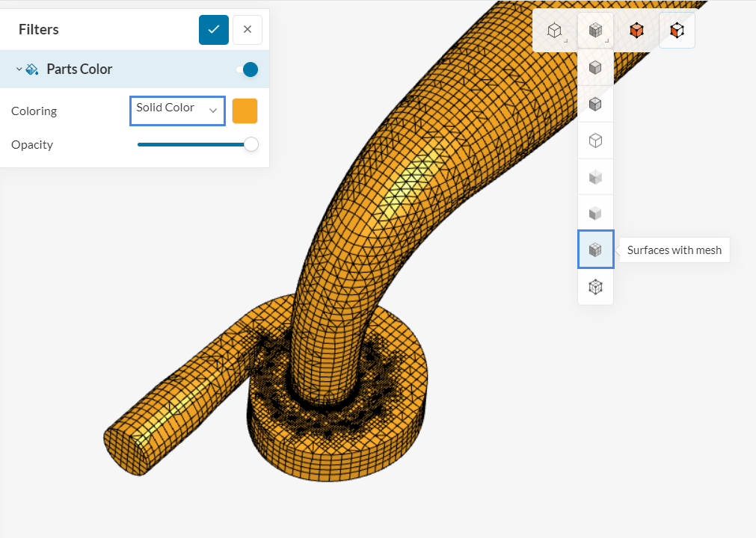Pick the bottom wireframe-with-nodes render icon
Image resolution: width=756 pixels, height=538 pixels.
pyautogui.click(x=595, y=286)
